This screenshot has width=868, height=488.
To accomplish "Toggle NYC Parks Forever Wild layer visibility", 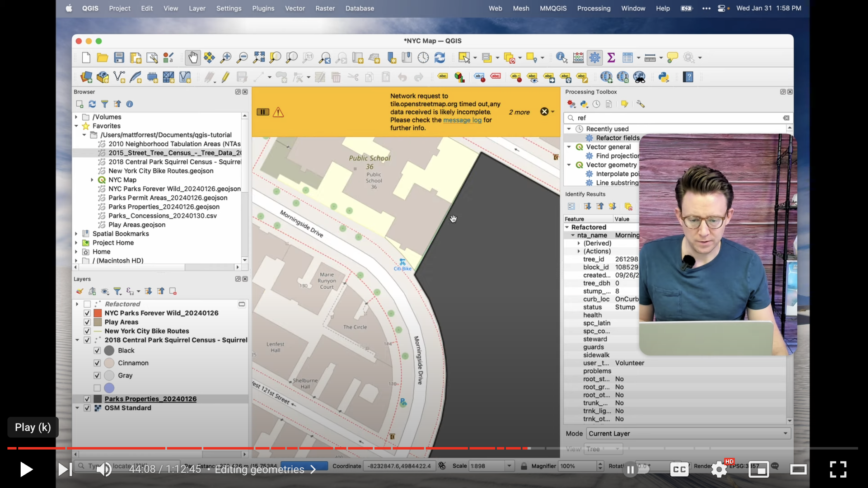I will [x=87, y=313].
